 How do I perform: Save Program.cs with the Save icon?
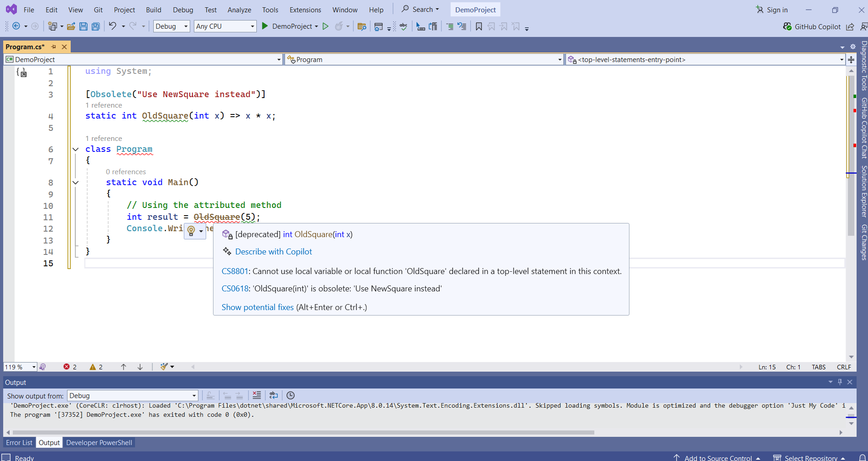coord(83,26)
